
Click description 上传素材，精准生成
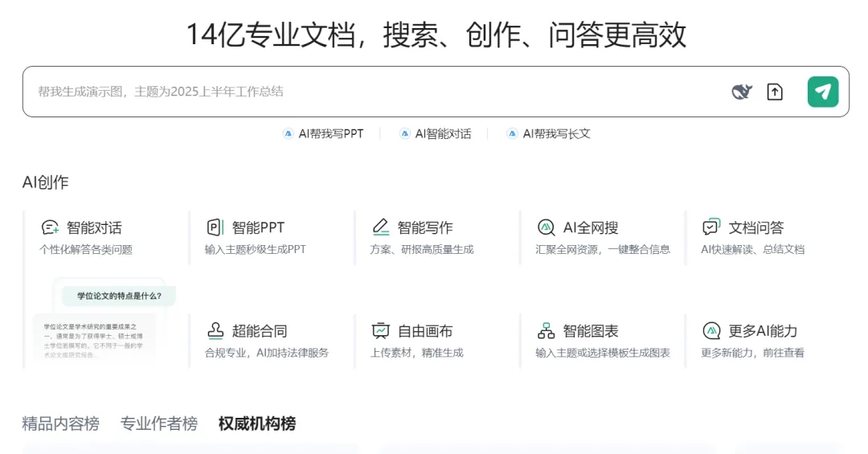[x=416, y=353]
